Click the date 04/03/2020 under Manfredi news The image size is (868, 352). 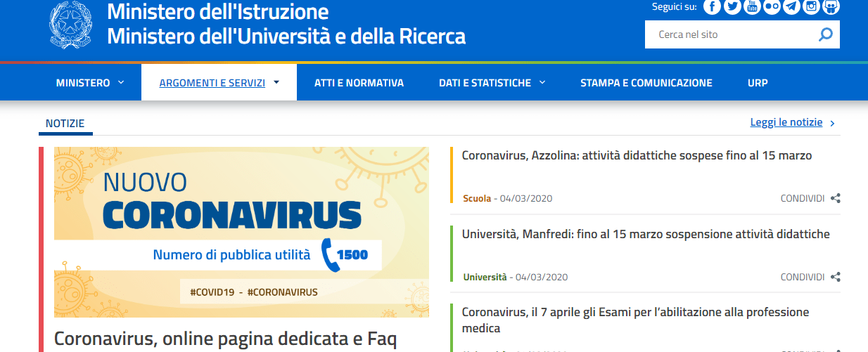541,277
